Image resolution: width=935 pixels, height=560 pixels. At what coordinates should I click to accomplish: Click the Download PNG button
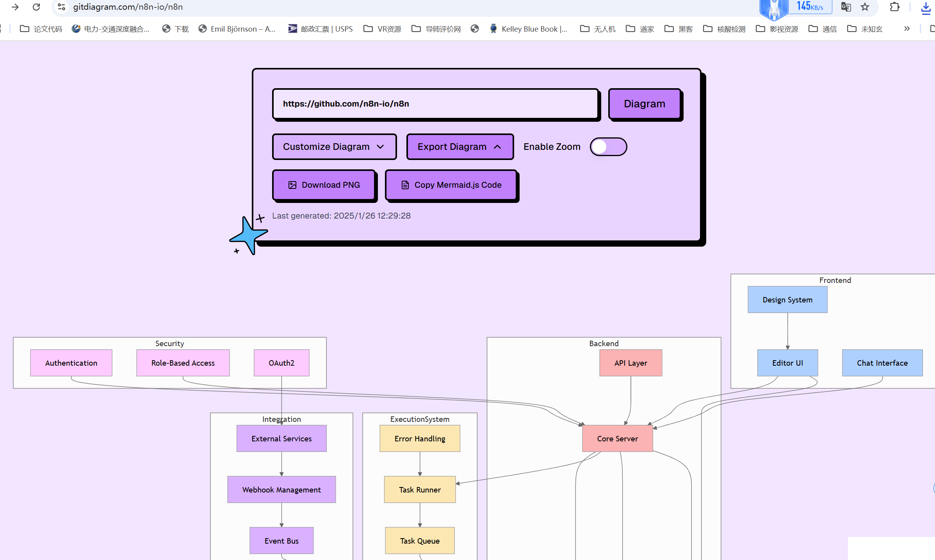point(324,185)
